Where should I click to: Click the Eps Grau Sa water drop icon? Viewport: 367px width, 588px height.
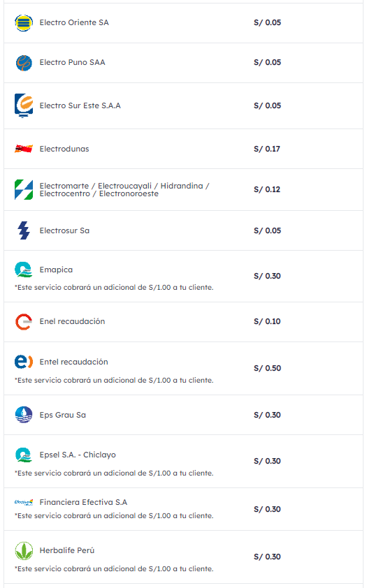pos(24,415)
